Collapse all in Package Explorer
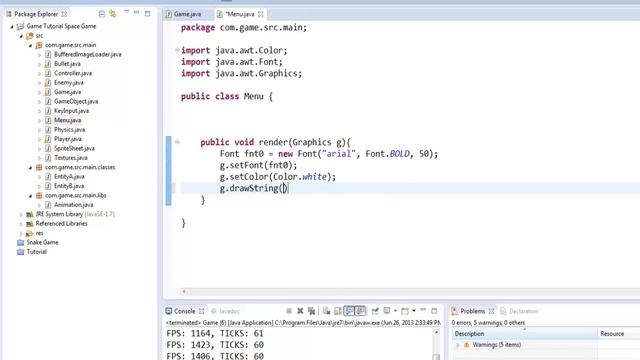Image resolution: width=640 pixels, height=360 pixels. click(102, 14)
